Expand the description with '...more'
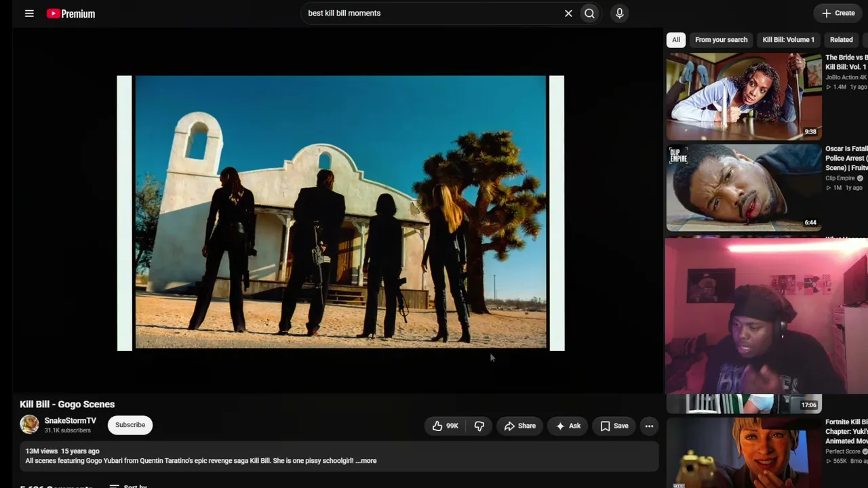This screenshot has height=488, width=868. (x=366, y=461)
